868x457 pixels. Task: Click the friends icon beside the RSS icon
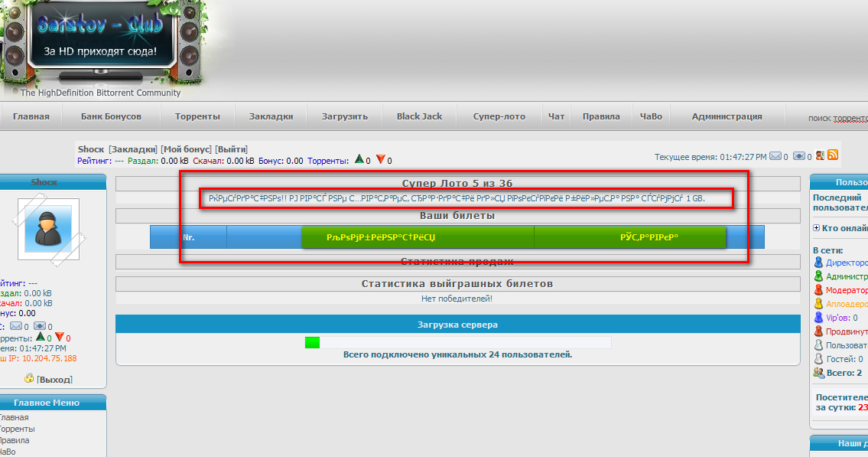[820, 155]
